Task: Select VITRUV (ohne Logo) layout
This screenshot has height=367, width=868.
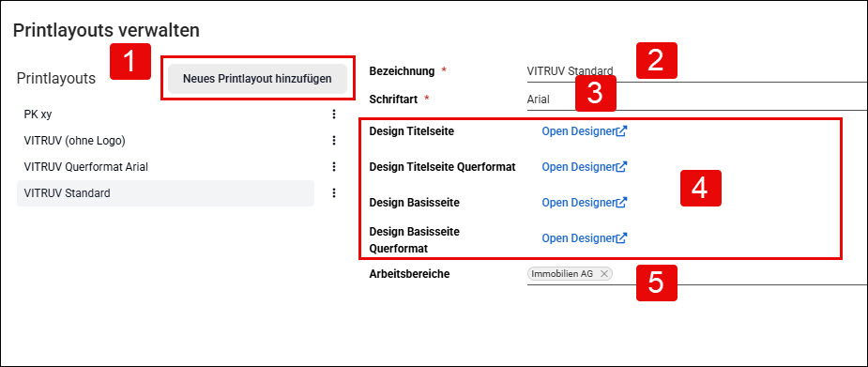Action: pos(165,141)
